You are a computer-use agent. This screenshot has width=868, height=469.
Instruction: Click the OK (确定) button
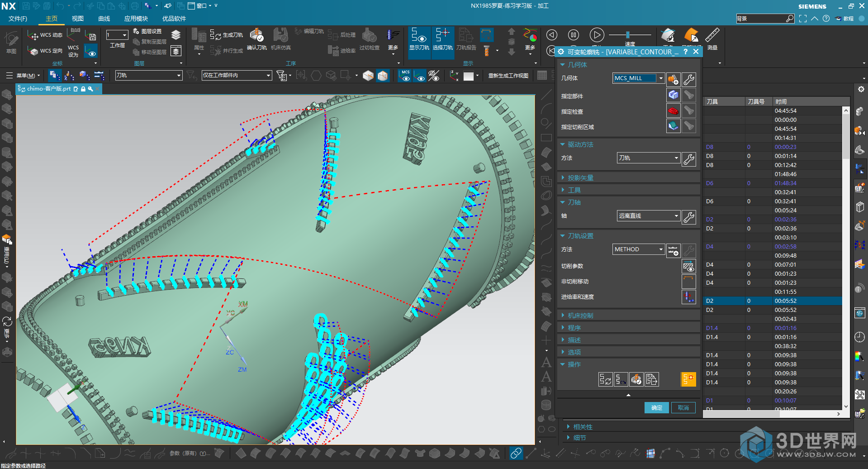(656, 407)
